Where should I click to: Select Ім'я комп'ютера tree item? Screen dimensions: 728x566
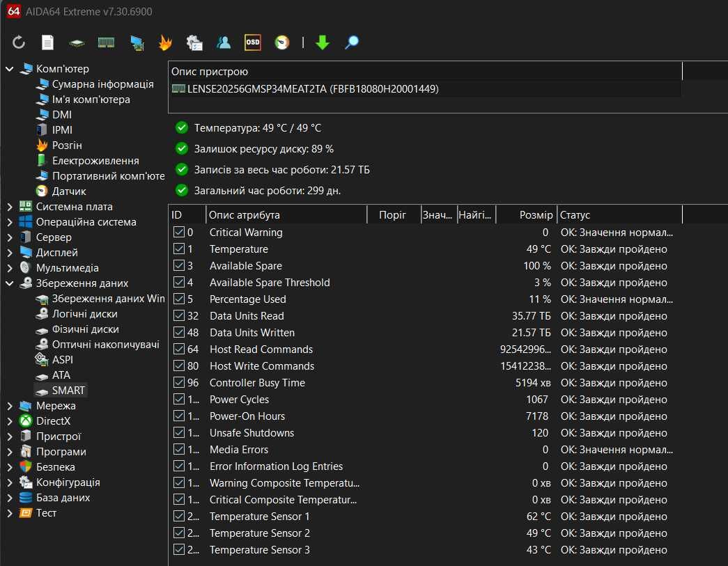(91, 100)
